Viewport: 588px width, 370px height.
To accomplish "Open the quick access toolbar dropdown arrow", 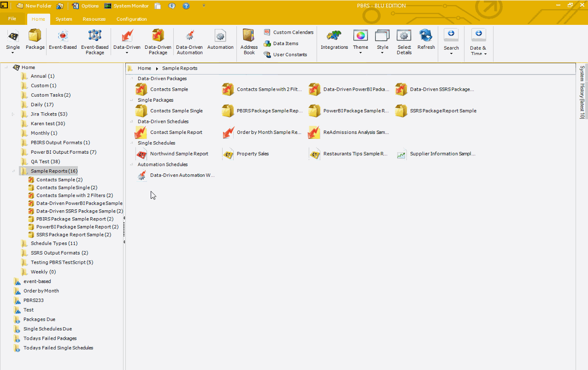I will [x=204, y=6].
